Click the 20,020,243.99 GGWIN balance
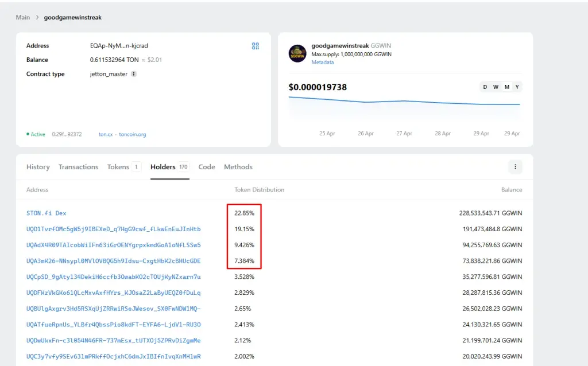Screen dimensions: 588x366 tap(492, 356)
